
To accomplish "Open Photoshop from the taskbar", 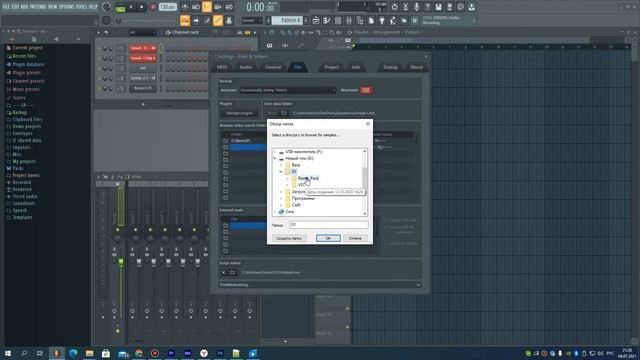I will coord(220,353).
